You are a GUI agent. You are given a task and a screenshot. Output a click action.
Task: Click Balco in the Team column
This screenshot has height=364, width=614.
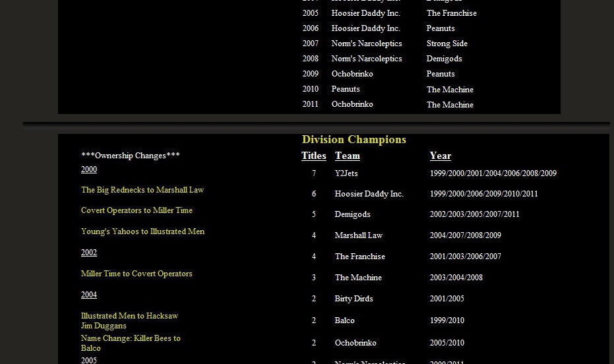[345, 320]
